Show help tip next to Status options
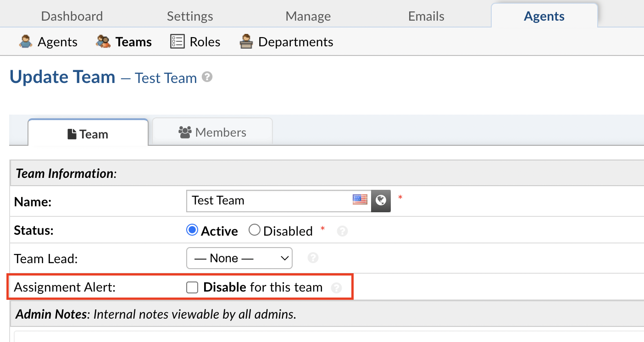 pyautogui.click(x=342, y=232)
